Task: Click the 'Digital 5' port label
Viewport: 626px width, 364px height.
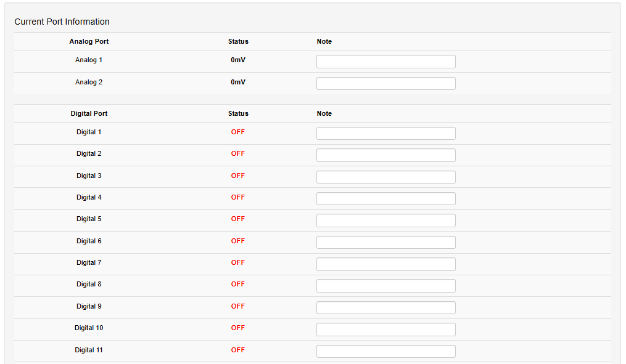Action: [89, 219]
